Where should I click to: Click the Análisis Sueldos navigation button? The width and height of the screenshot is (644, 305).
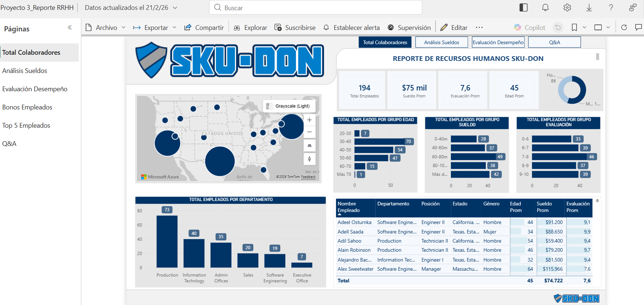pyautogui.click(x=441, y=42)
